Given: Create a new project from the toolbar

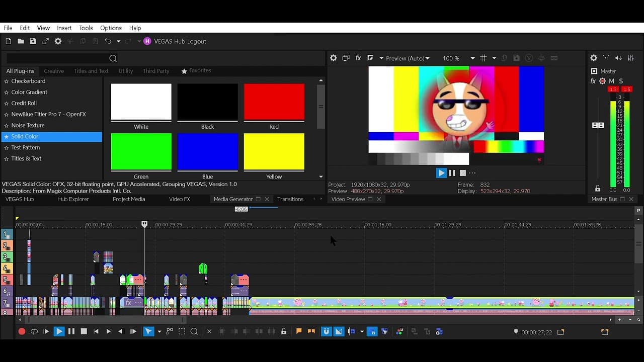Looking at the screenshot, I should click(x=8, y=41).
